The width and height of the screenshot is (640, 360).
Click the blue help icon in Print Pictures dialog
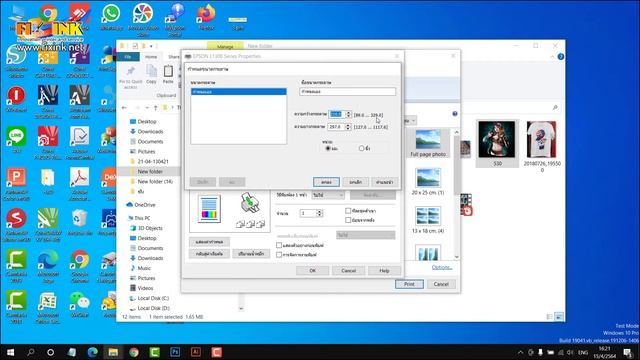[455, 114]
